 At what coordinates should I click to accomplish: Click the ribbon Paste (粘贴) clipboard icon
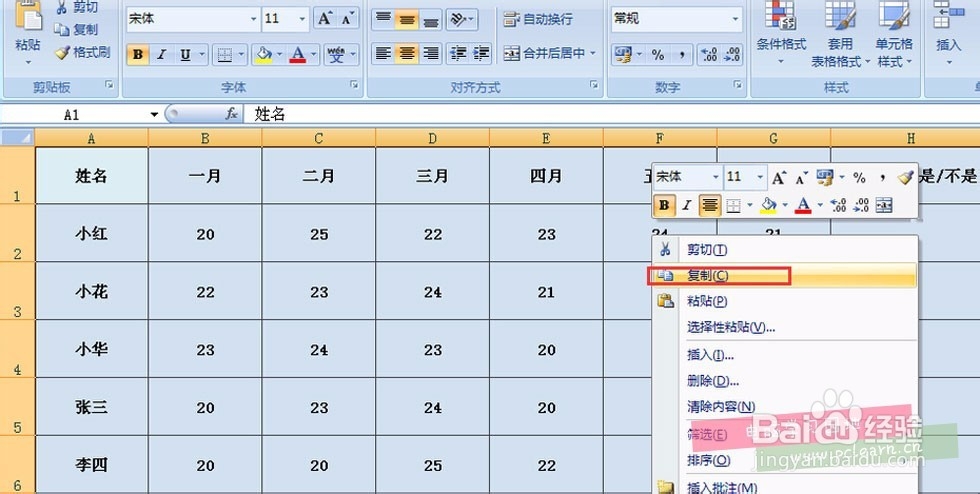point(28,16)
